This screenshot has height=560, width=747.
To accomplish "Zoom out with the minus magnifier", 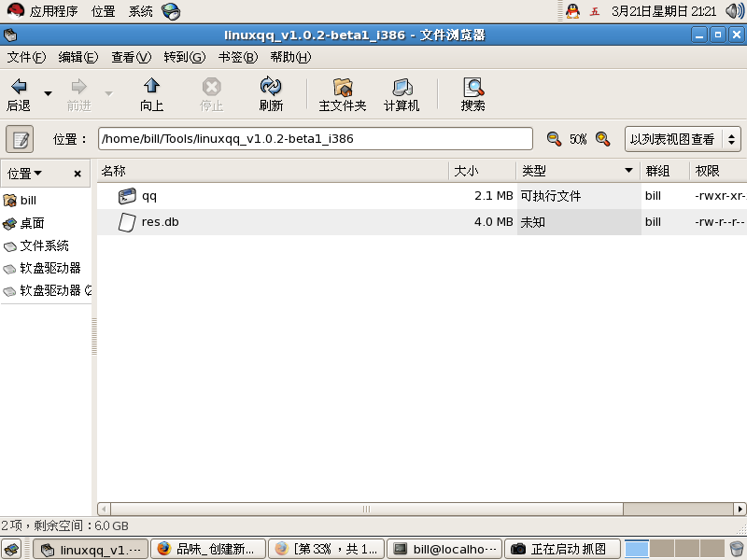I will pos(554,138).
